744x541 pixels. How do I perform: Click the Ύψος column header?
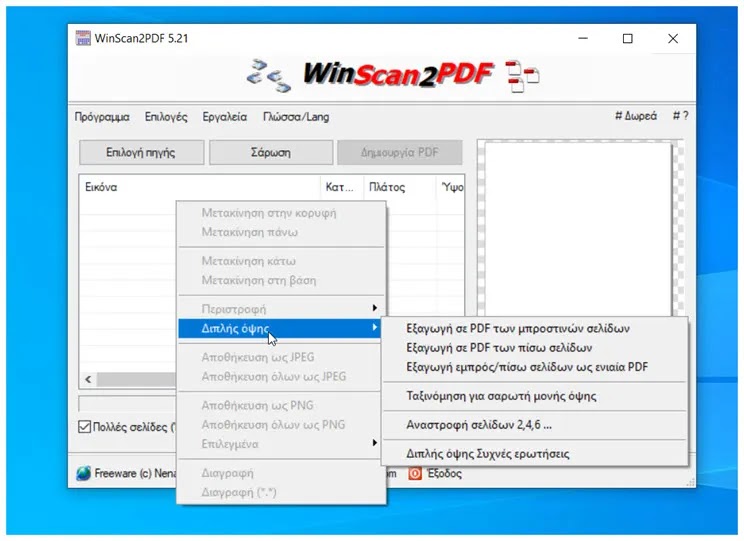point(450,187)
